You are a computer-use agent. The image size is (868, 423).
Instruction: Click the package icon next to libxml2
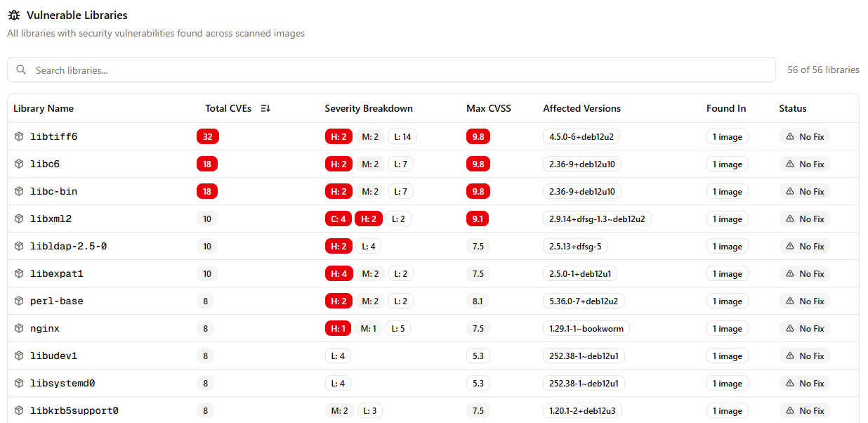19,219
